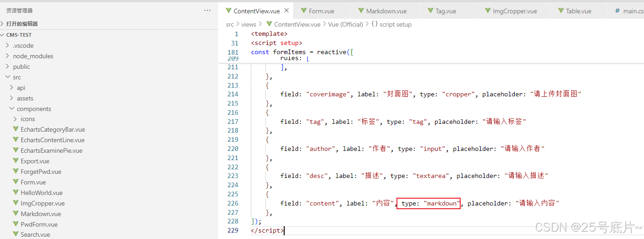This screenshot has height=239, width=644.
Task: Click the "请输入内容" placeholder string
Action: [537, 203]
